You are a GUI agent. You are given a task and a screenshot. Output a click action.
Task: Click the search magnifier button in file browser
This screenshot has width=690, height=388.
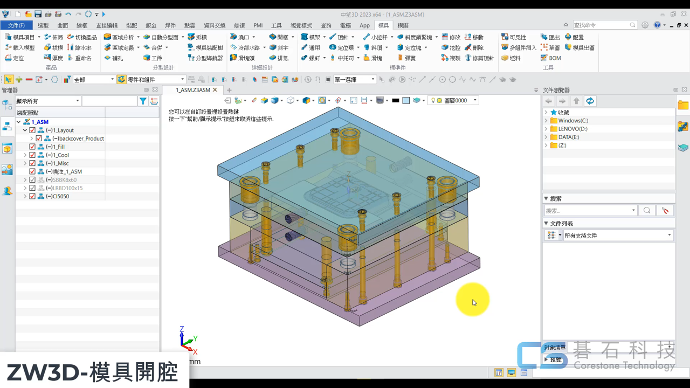(x=647, y=210)
